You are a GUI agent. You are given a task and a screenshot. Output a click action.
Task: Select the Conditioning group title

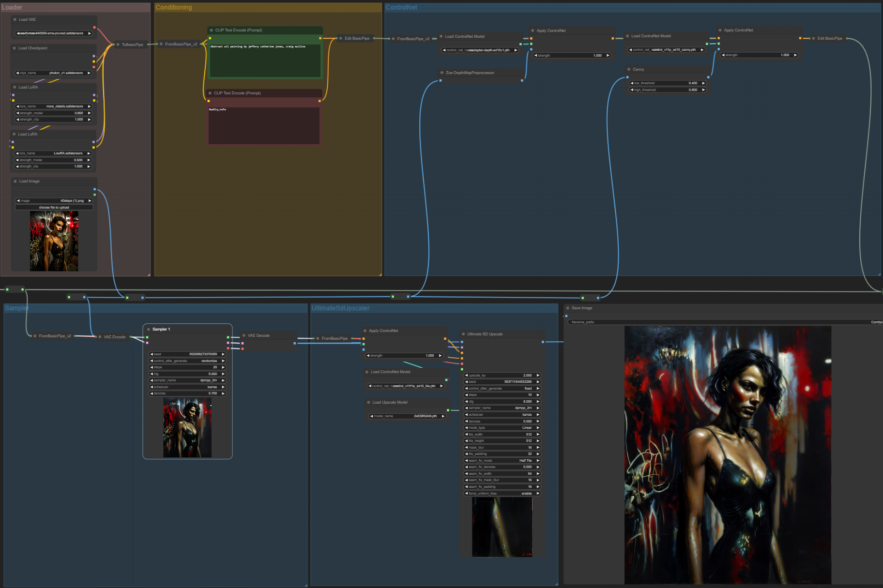pos(174,8)
